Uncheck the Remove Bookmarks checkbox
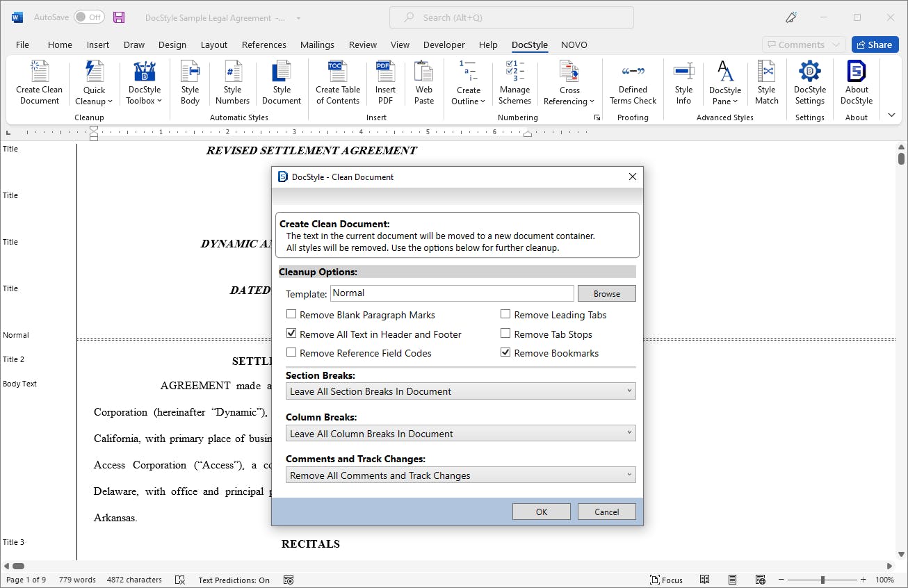This screenshot has width=908, height=588. (x=505, y=353)
